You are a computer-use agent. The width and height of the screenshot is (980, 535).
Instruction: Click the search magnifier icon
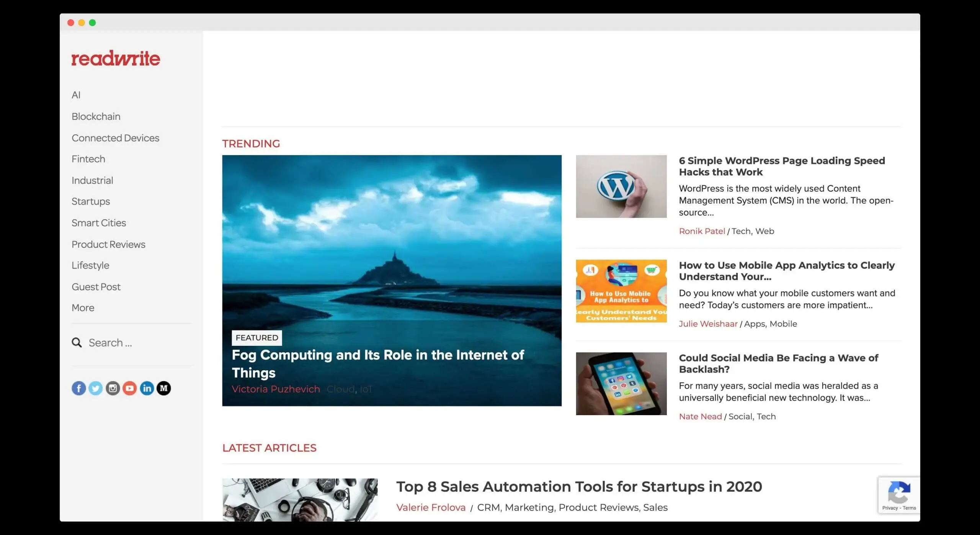point(77,342)
